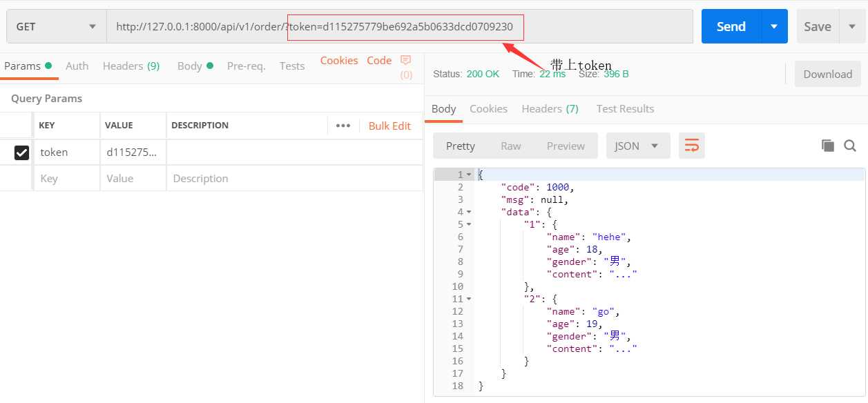Open the Code snippet link
The height and width of the screenshot is (403, 868).
(x=379, y=61)
